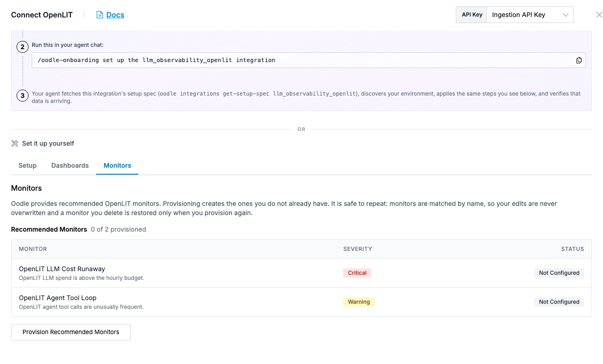Click the Recommended Monitors label

pyautogui.click(x=49, y=229)
